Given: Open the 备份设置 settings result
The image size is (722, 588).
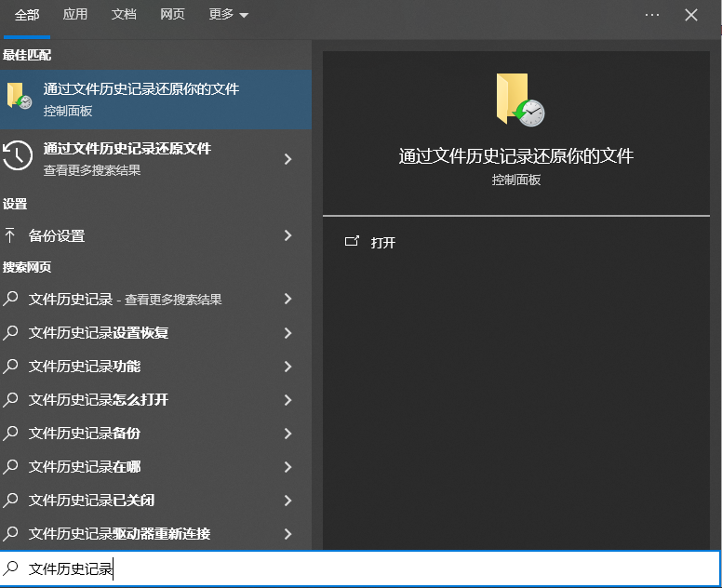Looking at the screenshot, I should point(155,235).
